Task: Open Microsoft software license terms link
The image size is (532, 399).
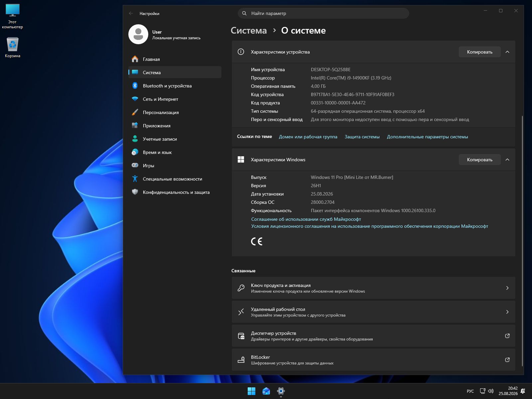Action: pyautogui.click(x=369, y=226)
